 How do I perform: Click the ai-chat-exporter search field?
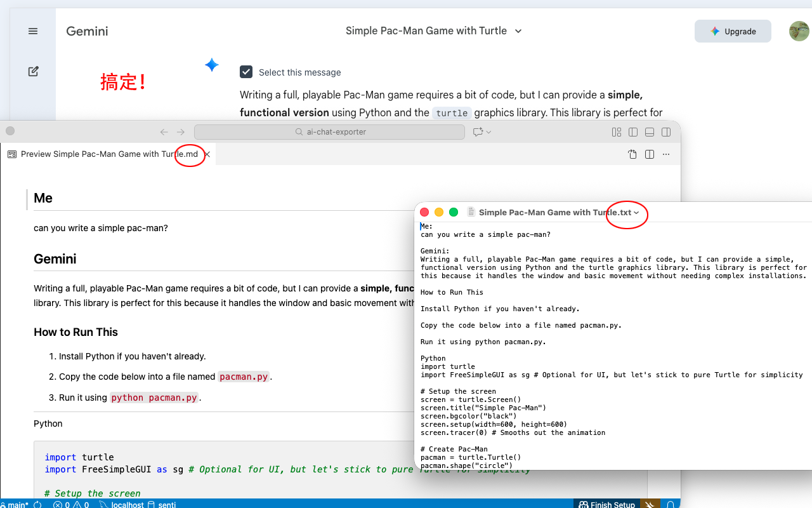coord(330,132)
